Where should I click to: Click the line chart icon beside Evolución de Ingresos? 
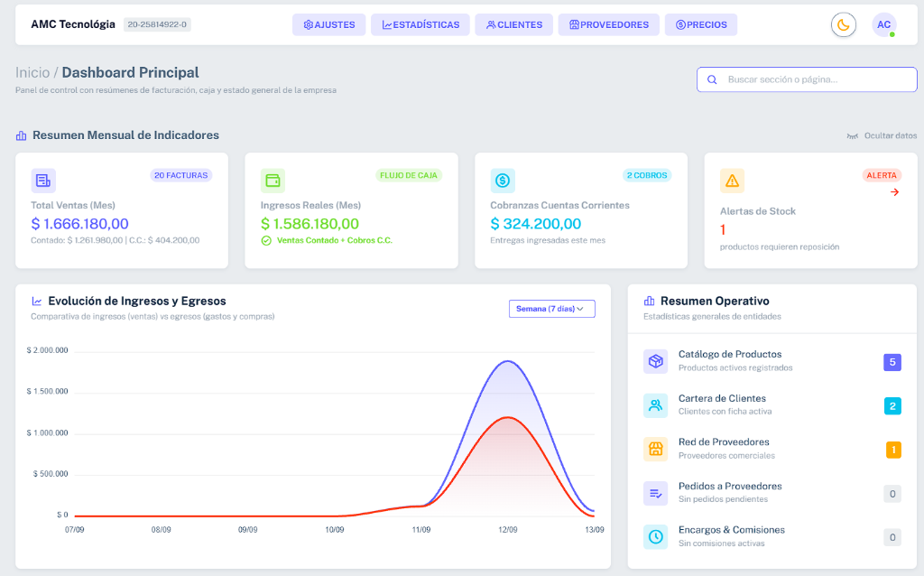pyautogui.click(x=36, y=302)
